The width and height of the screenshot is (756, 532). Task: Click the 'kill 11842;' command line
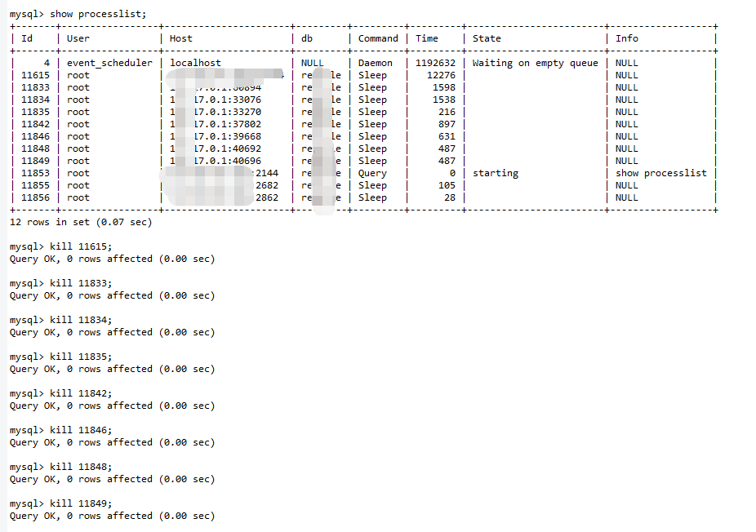pos(81,394)
